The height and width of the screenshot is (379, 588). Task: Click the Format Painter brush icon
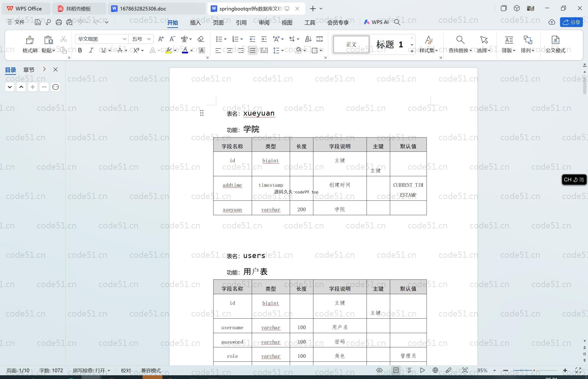(30, 40)
